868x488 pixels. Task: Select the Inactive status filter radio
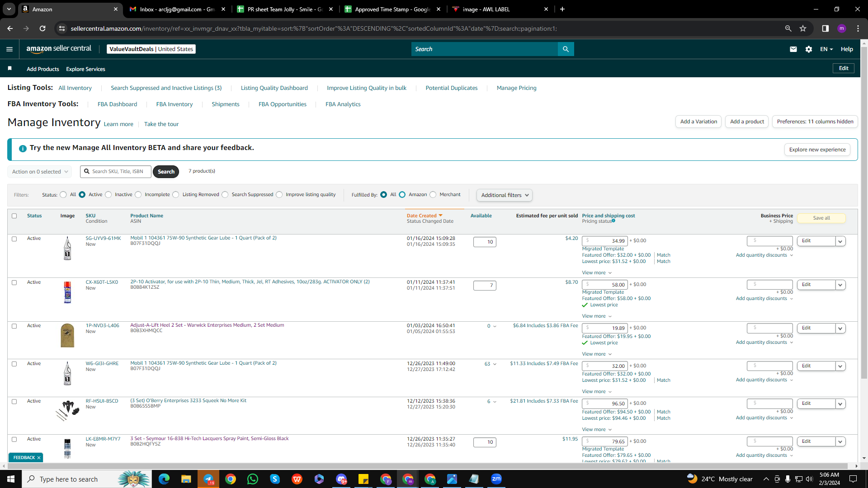[x=108, y=195]
